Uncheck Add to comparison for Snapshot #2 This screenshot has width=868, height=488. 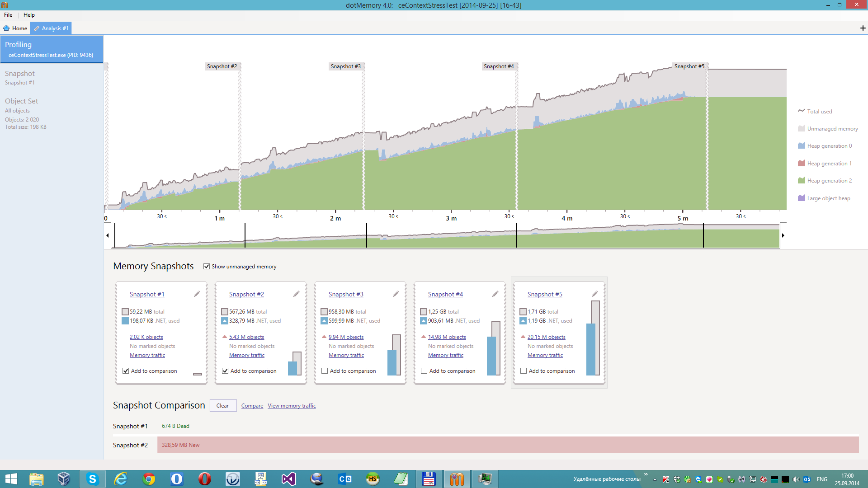225,371
